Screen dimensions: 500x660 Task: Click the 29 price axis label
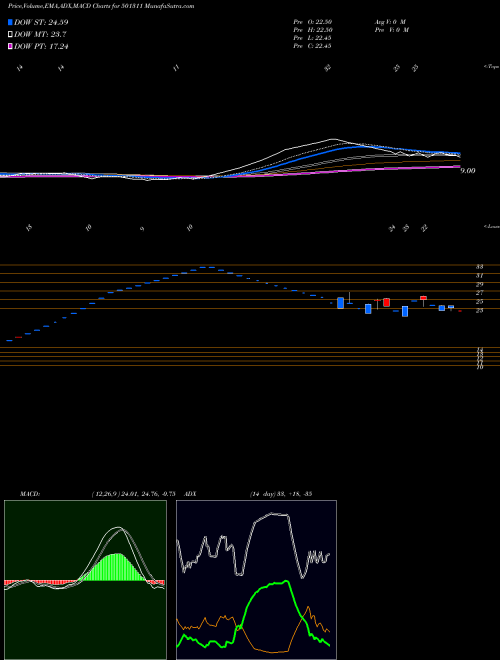click(479, 284)
